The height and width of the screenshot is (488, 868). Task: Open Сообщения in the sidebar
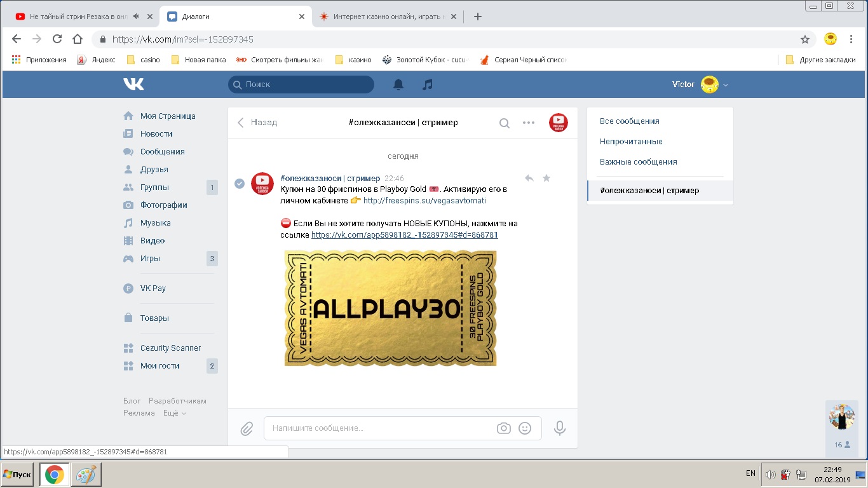(x=163, y=152)
